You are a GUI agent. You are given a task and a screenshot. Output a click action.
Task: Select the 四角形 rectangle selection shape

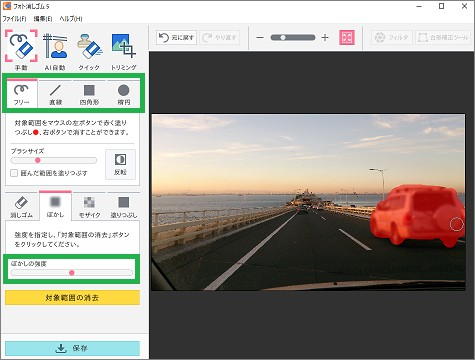click(x=89, y=94)
